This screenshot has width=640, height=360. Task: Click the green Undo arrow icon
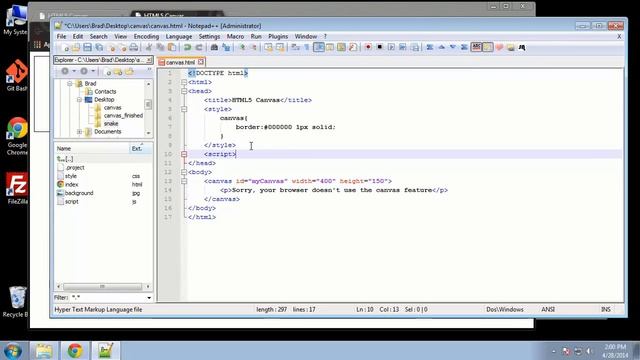(187, 47)
